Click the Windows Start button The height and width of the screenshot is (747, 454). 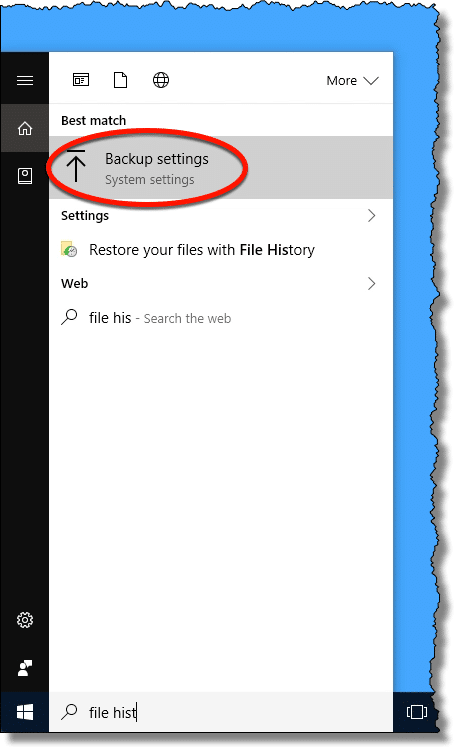pos(25,712)
